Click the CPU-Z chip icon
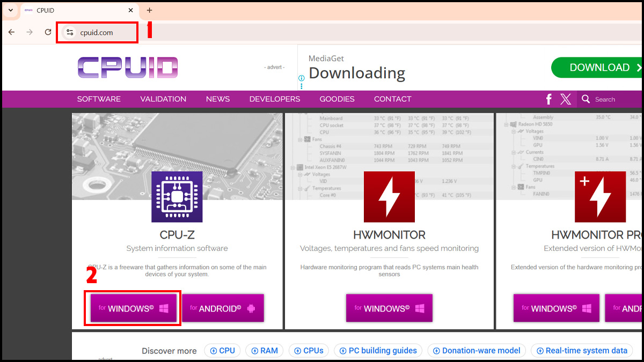Image resolution: width=644 pixels, height=362 pixels. click(x=177, y=197)
